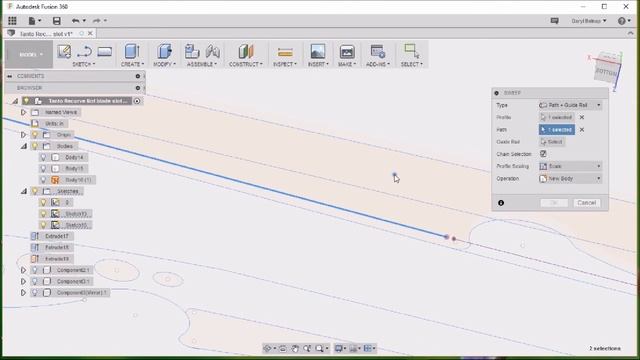Image resolution: width=640 pixels, height=360 pixels.
Task: Open the ASSEMBLE menu
Action: pos(202,64)
